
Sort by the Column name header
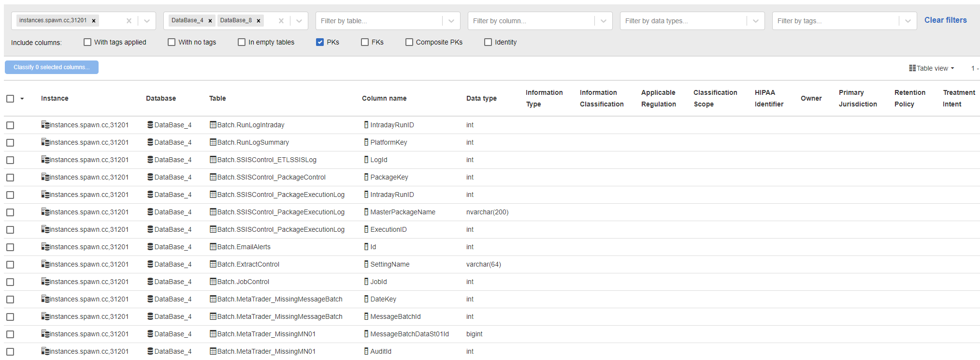(384, 98)
